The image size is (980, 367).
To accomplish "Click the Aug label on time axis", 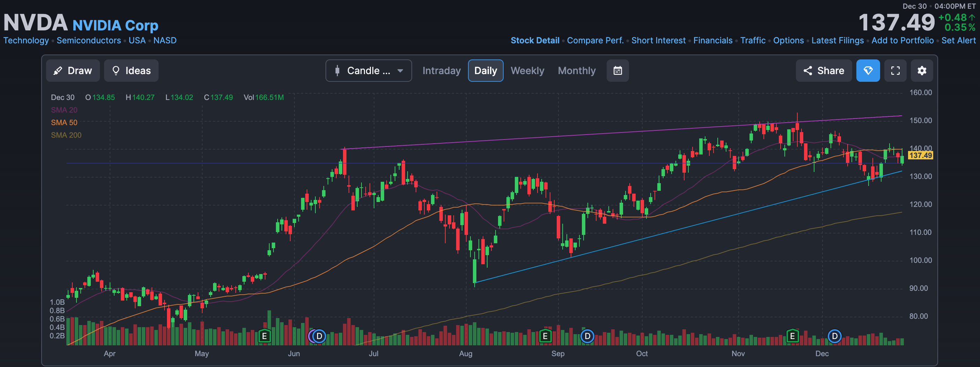I will coord(466,354).
